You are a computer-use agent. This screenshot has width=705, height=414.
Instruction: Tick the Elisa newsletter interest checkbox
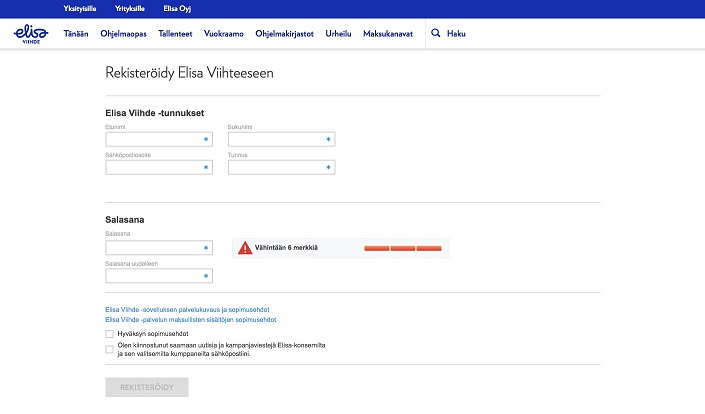pyautogui.click(x=109, y=349)
